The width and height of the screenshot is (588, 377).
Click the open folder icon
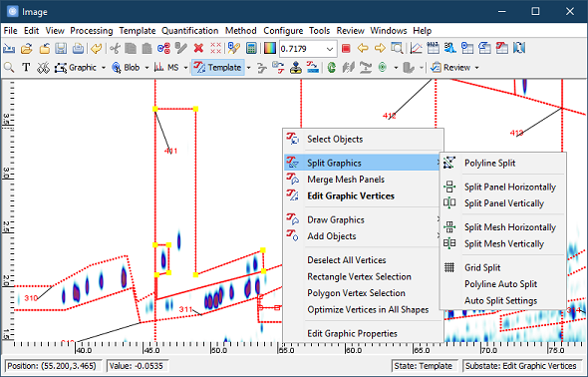point(27,49)
